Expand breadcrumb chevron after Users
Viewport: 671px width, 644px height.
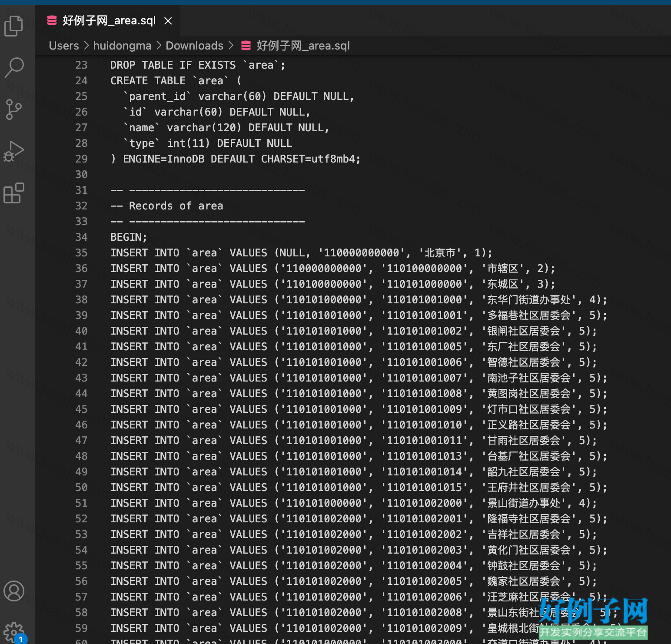tap(86, 46)
